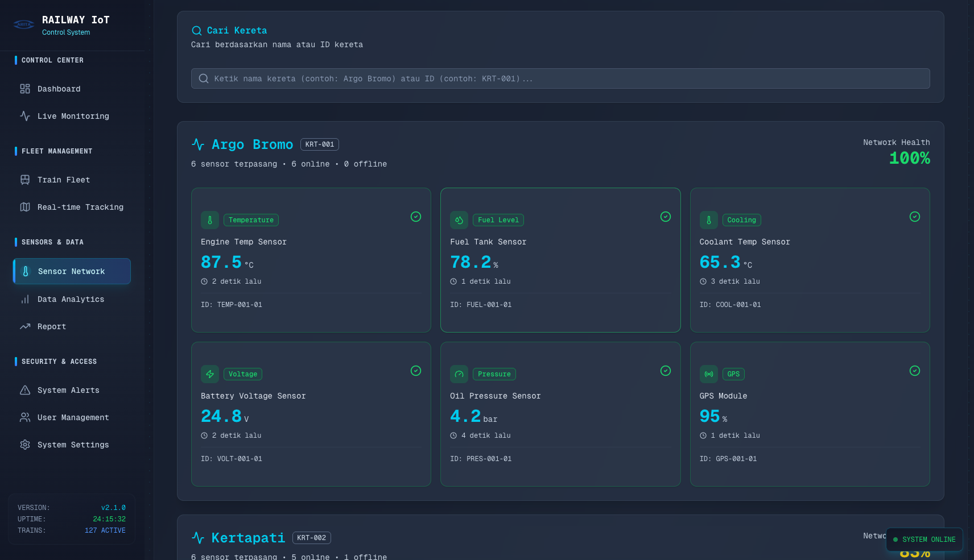Click the status checkmark on GPS Module card
This screenshot has height=560, width=974.
[914, 371]
